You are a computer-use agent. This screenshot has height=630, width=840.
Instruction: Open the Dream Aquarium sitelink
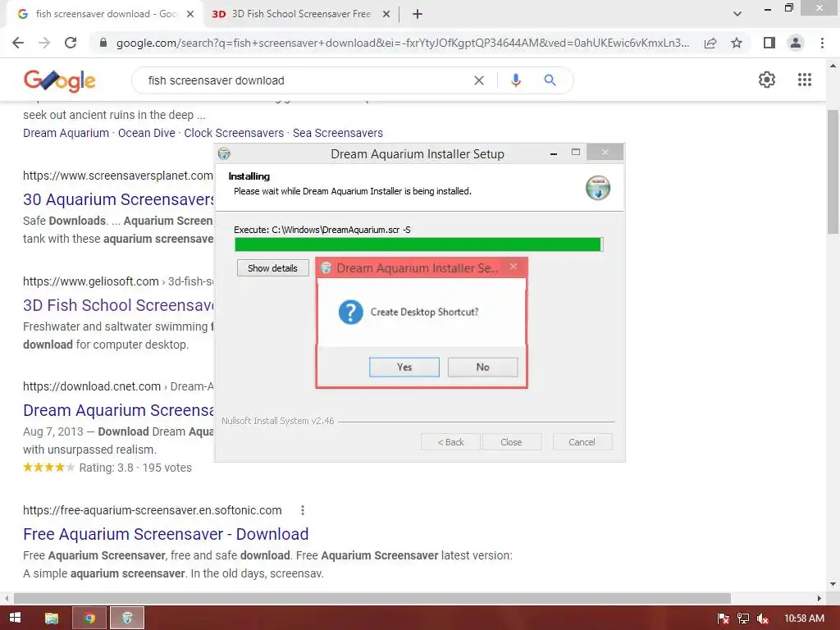pos(66,133)
